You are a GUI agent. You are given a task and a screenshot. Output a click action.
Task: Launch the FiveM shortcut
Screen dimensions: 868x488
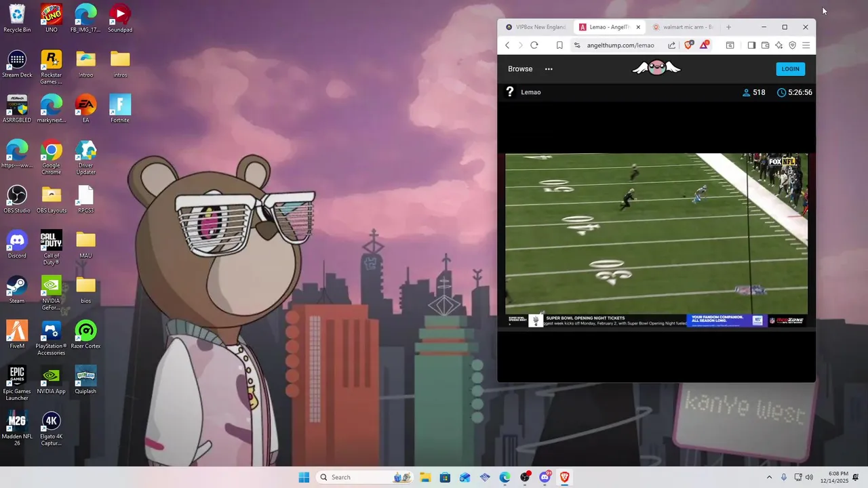pos(17,334)
